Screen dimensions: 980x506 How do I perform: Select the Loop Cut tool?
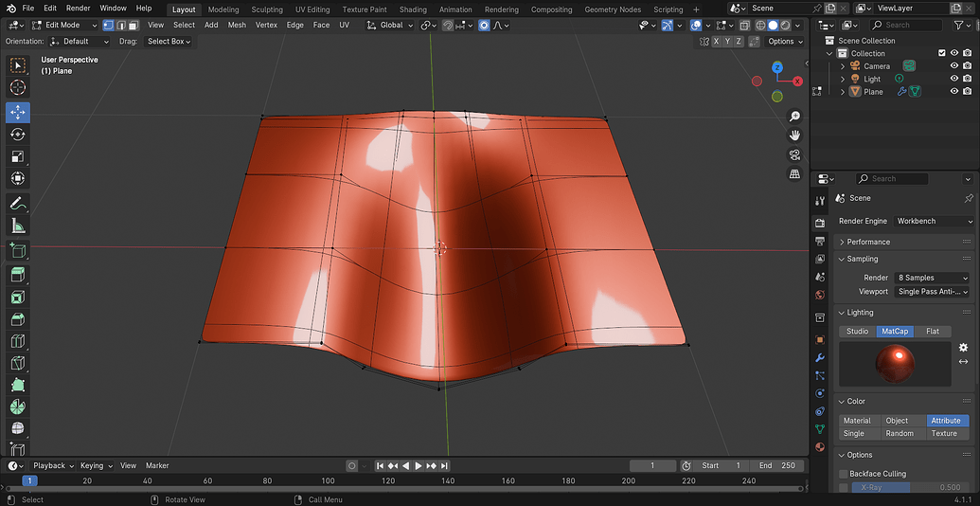(x=18, y=341)
